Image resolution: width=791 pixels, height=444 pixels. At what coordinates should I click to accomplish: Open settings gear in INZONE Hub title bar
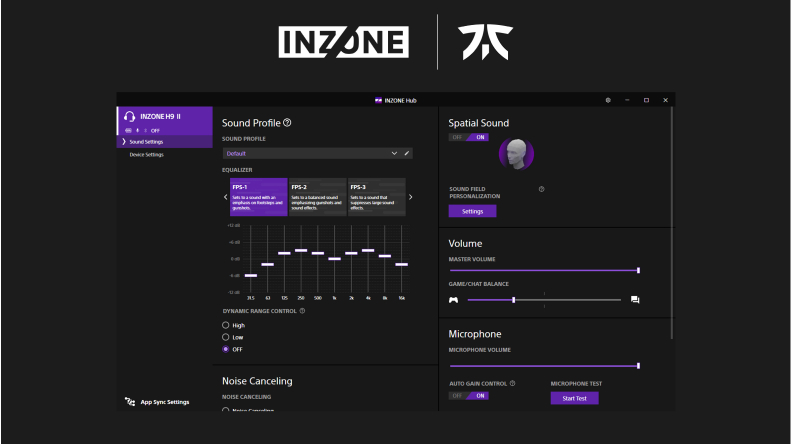(608, 100)
